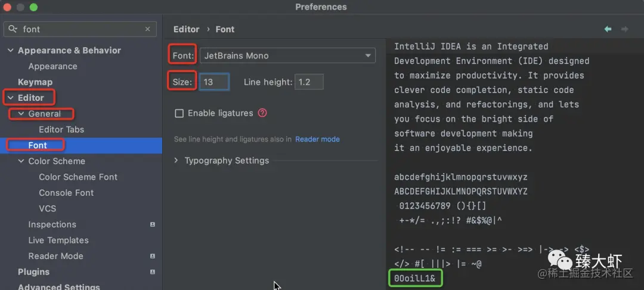Collapse the General tree node
Screen dimensions: 644x290
[x=21, y=114]
